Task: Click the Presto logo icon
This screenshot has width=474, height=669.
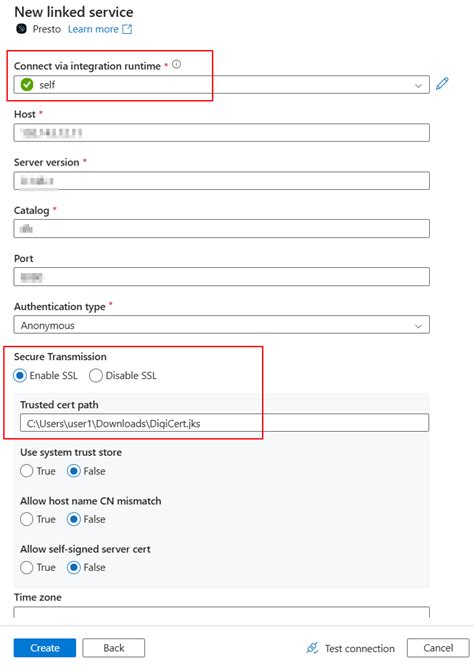Action: [x=21, y=29]
